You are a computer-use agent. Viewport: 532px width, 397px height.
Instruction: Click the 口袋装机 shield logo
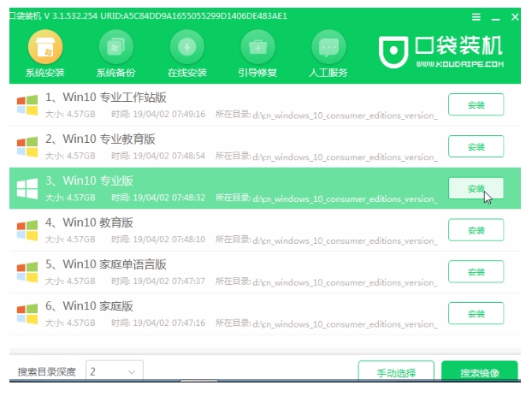tap(393, 51)
